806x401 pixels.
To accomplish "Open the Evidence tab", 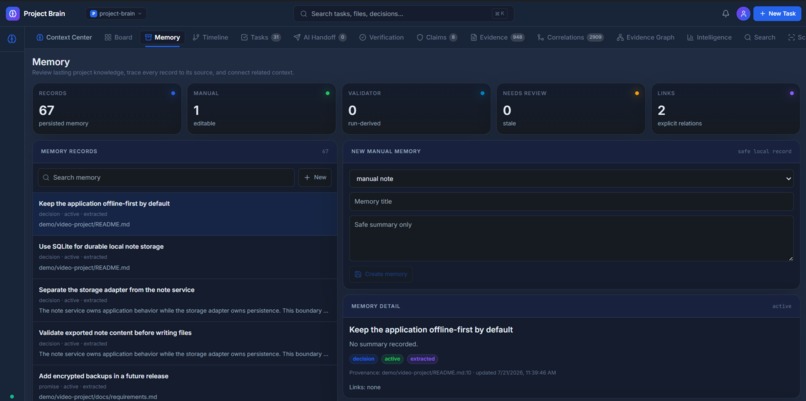I will [497, 38].
